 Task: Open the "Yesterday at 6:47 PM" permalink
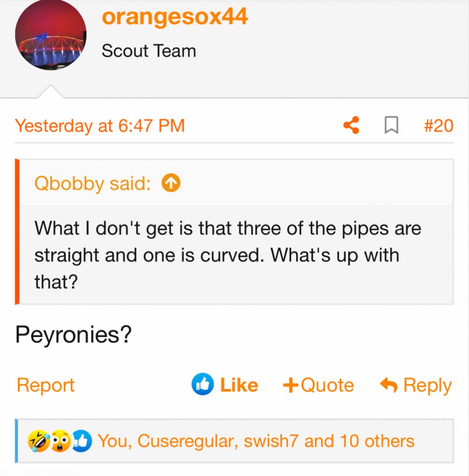pos(100,126)
